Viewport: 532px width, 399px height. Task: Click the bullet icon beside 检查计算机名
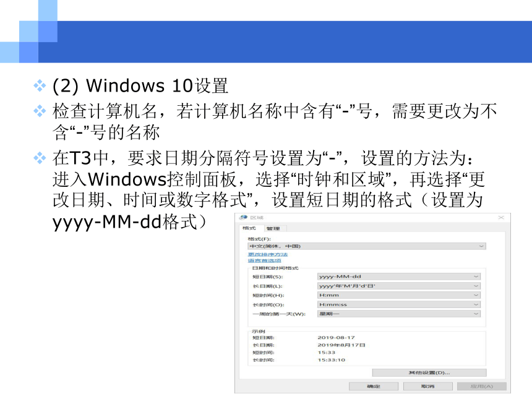click(40, 111)
